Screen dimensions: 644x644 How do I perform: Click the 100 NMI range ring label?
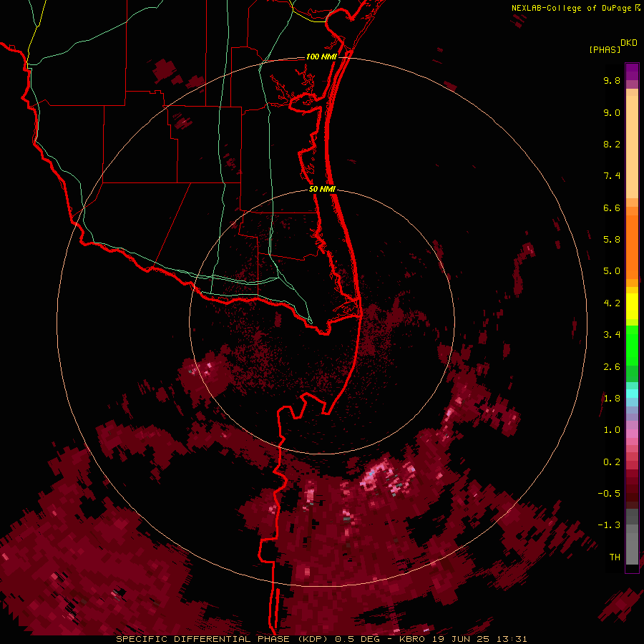click(321, 57)
